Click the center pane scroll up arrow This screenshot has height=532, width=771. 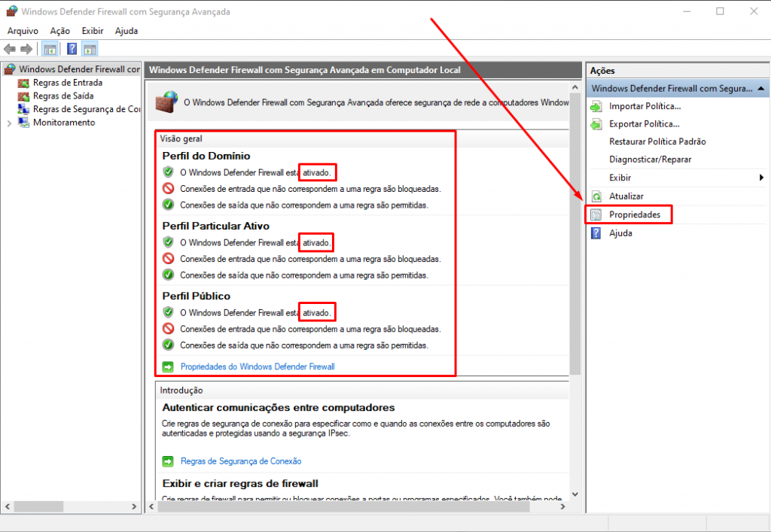point(574,87)
